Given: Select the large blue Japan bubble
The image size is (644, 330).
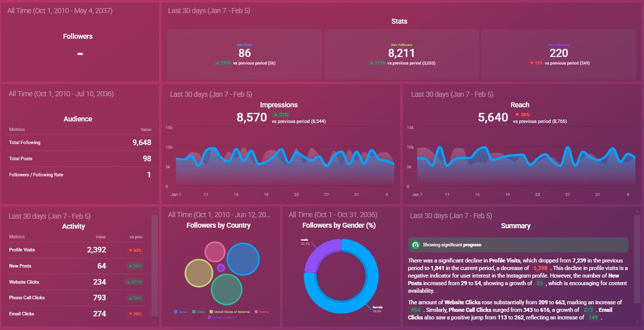Looking at the screenshot, I should (x=243, y=259).
